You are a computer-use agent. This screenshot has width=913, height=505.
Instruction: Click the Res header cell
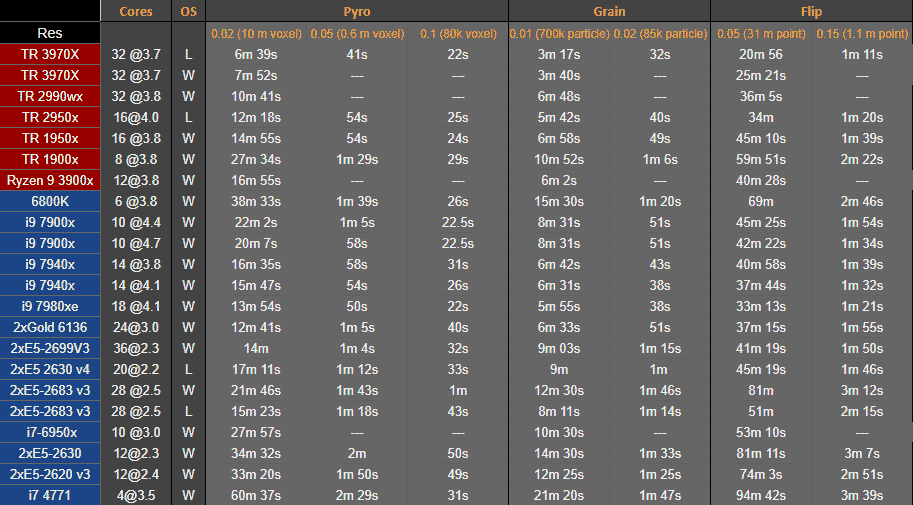pos(50,33)
